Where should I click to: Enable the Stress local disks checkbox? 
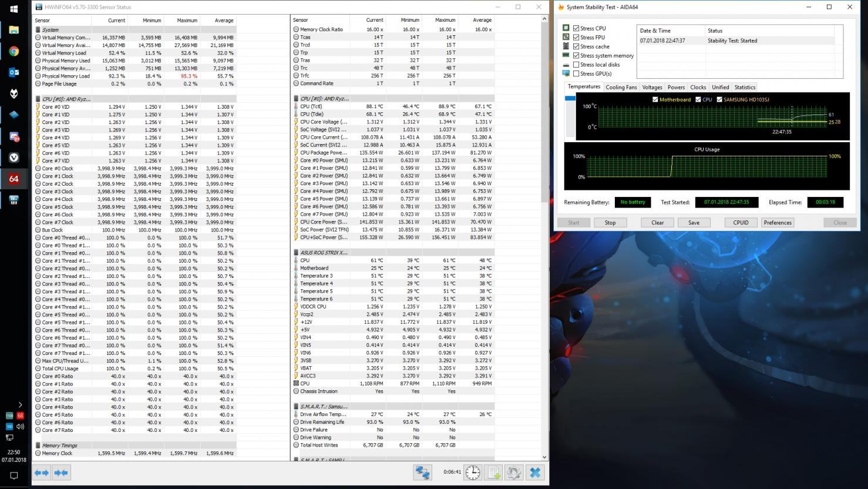coord(576,65)
